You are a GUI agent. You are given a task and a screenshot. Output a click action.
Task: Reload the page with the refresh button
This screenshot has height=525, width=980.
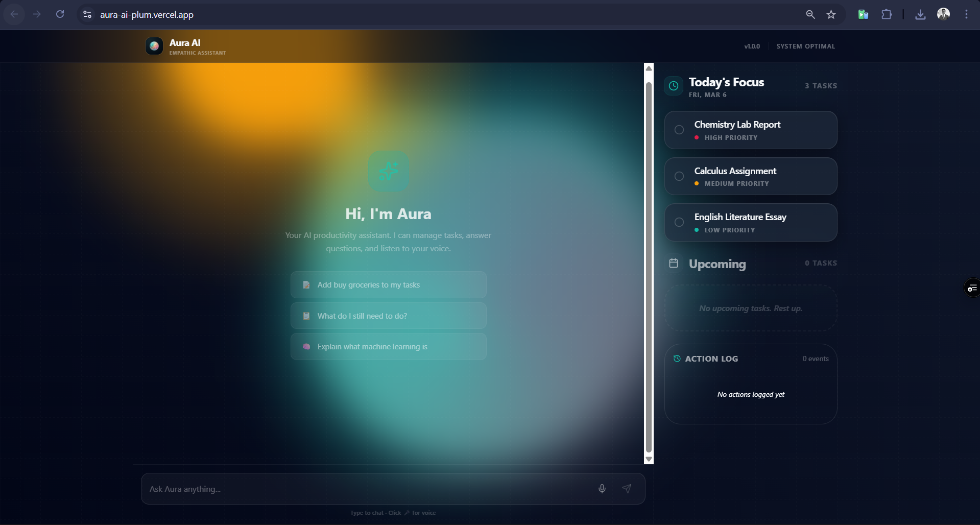(60, 14)
